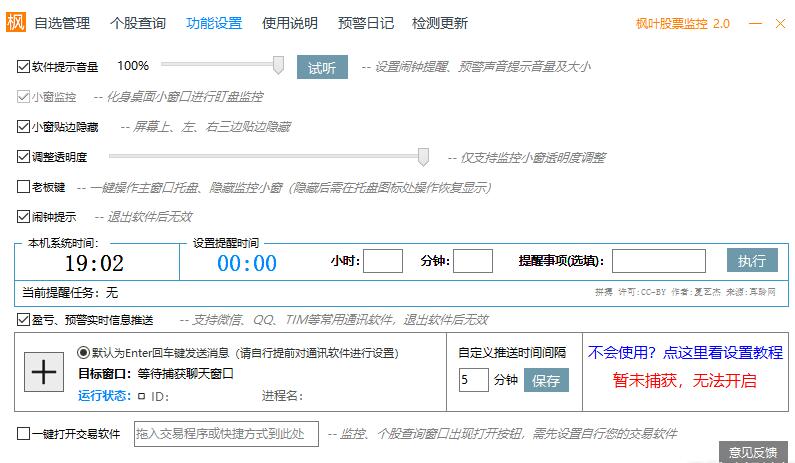This screenshot has height=463, width=795.
Task: Toggle the 调整透明度 checkbox
Action: (23, 157)
